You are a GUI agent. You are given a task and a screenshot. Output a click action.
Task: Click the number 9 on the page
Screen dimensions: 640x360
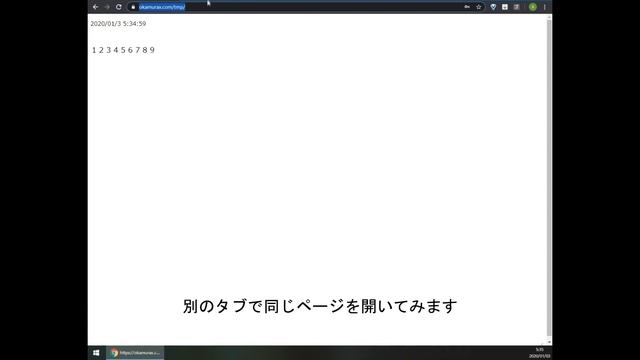coord(152,50)
